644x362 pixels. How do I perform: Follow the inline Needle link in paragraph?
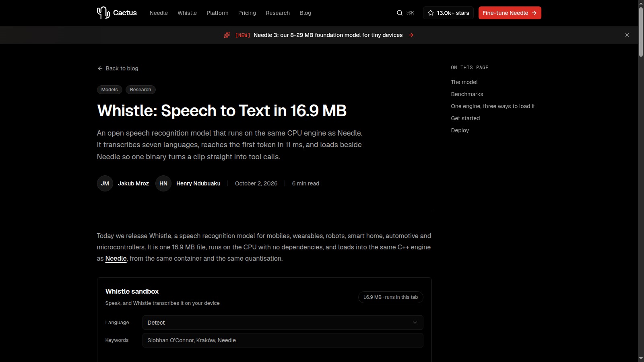click(x=116, y=258)
